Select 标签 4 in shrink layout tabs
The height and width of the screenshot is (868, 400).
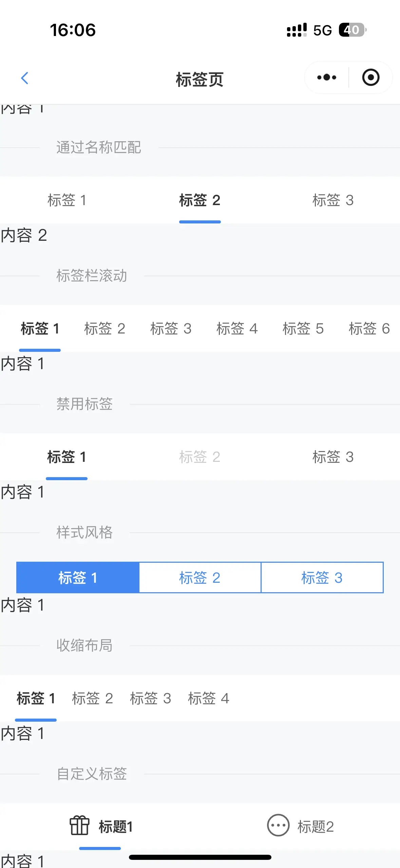click(x=209, y=698)
